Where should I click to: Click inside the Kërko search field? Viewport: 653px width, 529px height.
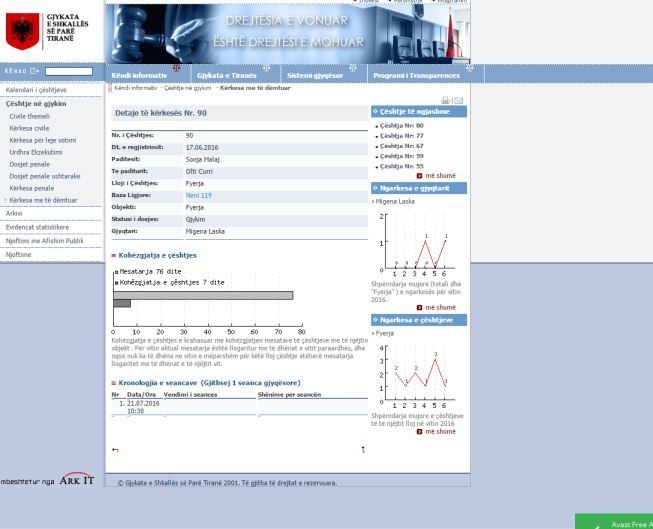click(73, 72)
